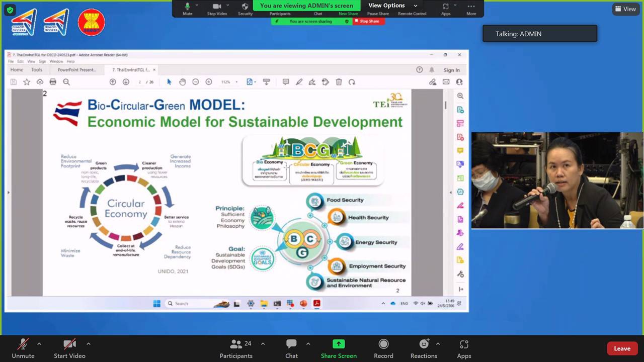Go to the next page with down arrow
Screen dimensions: 644x362
pyautogui.click(x=126, y=82)
